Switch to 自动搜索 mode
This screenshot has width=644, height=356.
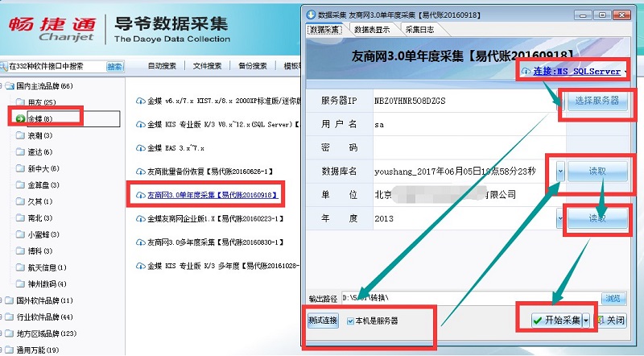click(162, 66)
